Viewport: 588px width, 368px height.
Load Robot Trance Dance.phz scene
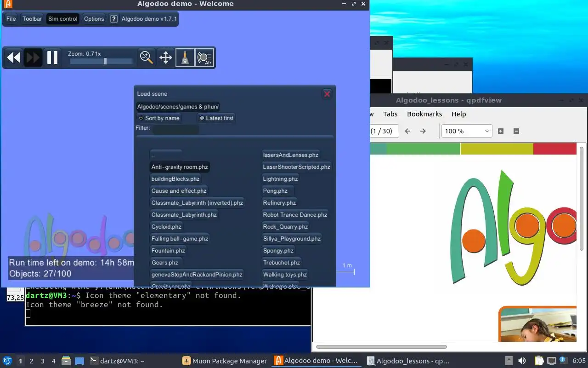tap(295, 215)
